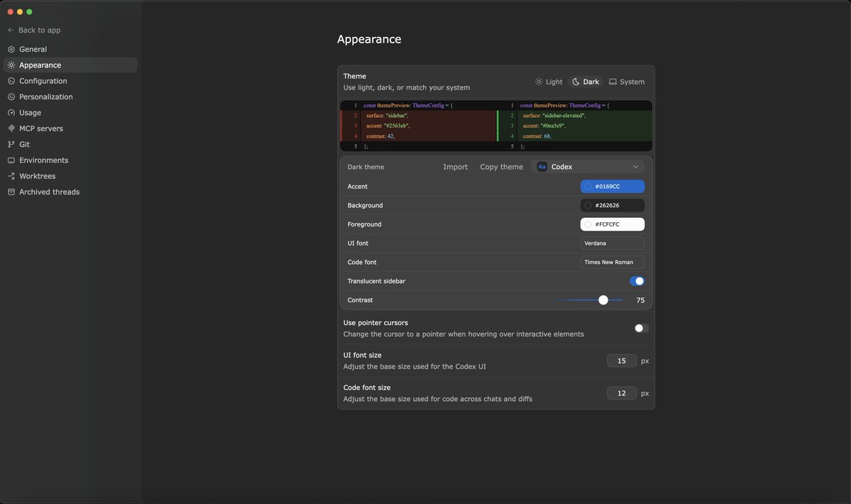Screen dimensions: 851x504
Task: Open the Usage settings page
Action: click(70, 112)
